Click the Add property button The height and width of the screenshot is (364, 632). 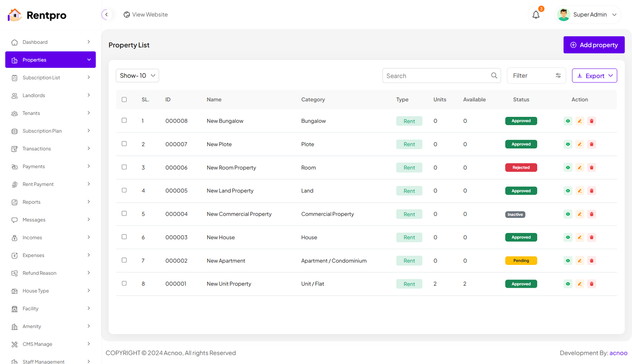tap(594, 45)
